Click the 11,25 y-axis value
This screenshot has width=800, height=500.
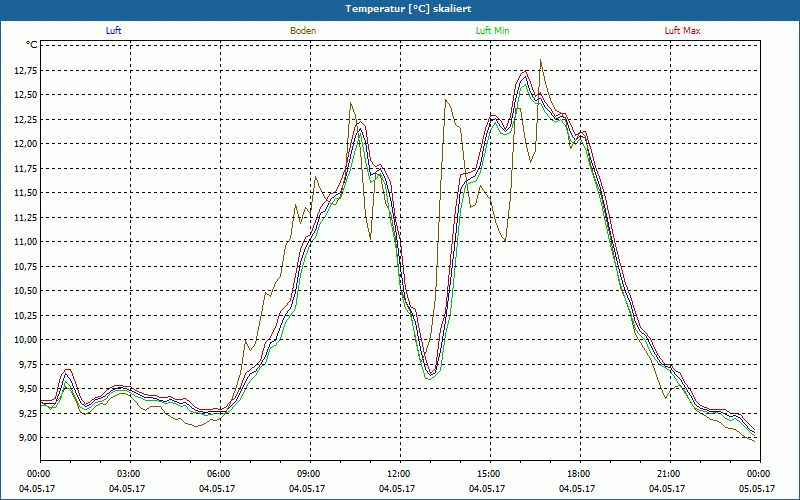click(26, 217)
